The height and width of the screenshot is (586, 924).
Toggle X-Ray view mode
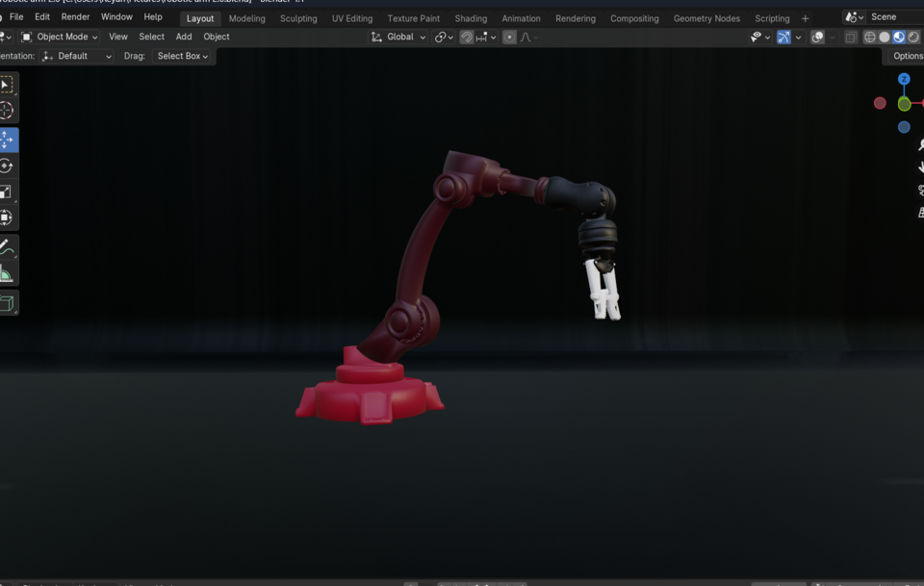pyautogui.click(x=850, y=37)
